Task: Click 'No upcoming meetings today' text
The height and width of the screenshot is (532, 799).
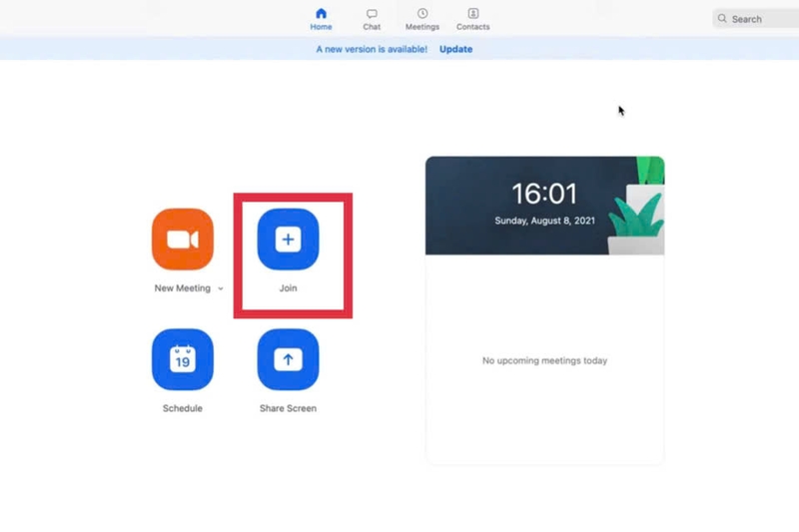Action: pyautogui.click(x=544, y=360)
